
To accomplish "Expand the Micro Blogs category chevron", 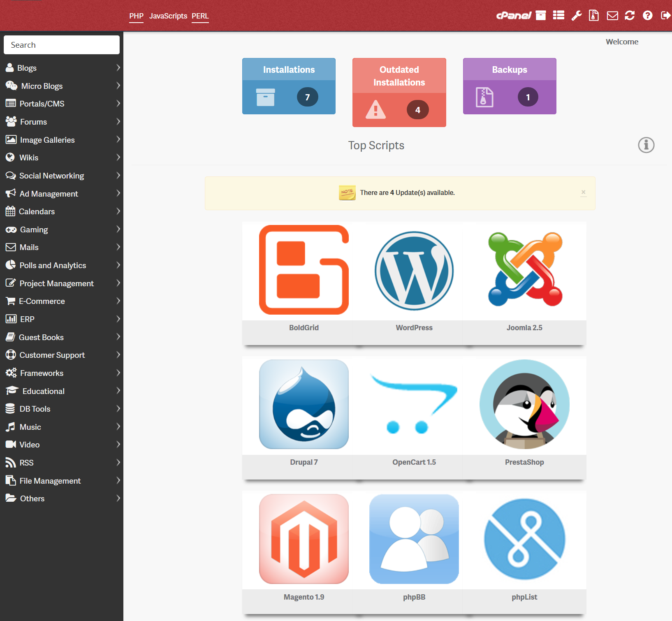I will click(x=118, y=86).
